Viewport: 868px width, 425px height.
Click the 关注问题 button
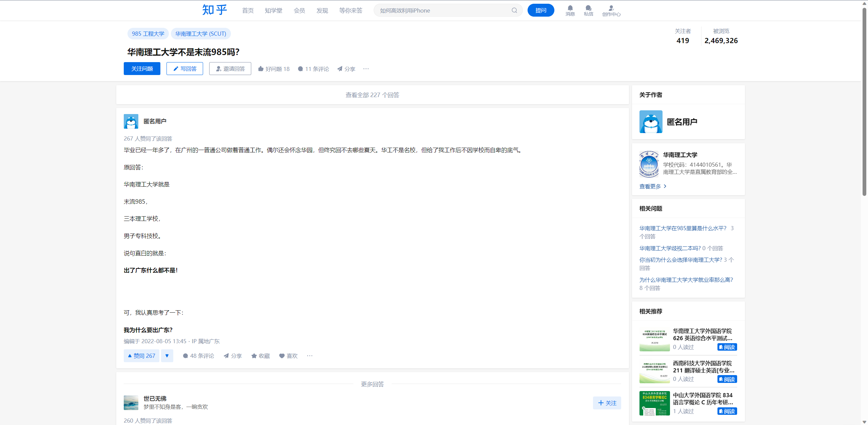pyautogui.click(x=142, y=69)
